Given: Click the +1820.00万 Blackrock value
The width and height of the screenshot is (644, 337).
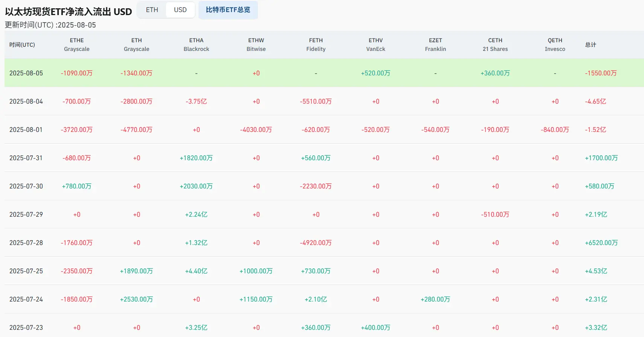Looking at the screenshot, I should (x=196, y=158).
